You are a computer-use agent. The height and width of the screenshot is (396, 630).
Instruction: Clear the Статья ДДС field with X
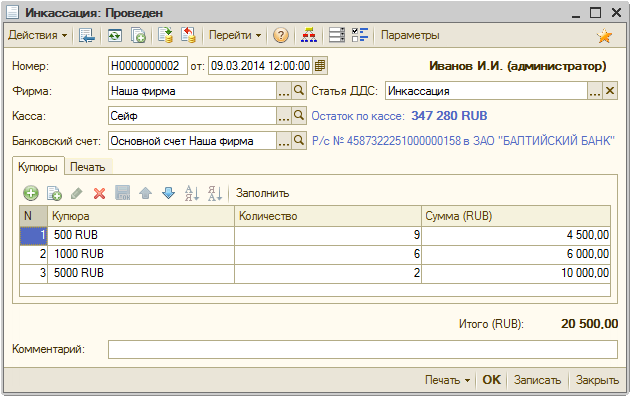[610, 91]
